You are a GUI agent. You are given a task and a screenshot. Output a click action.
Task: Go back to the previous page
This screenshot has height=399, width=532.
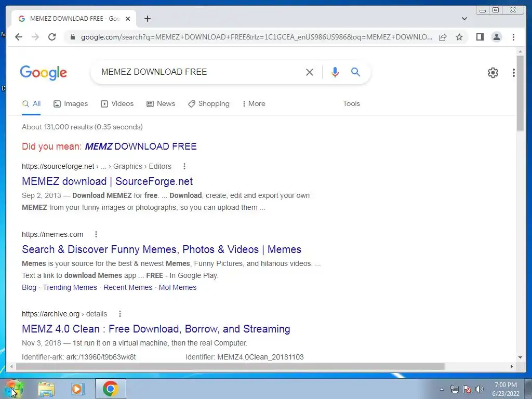click(19, 37)
